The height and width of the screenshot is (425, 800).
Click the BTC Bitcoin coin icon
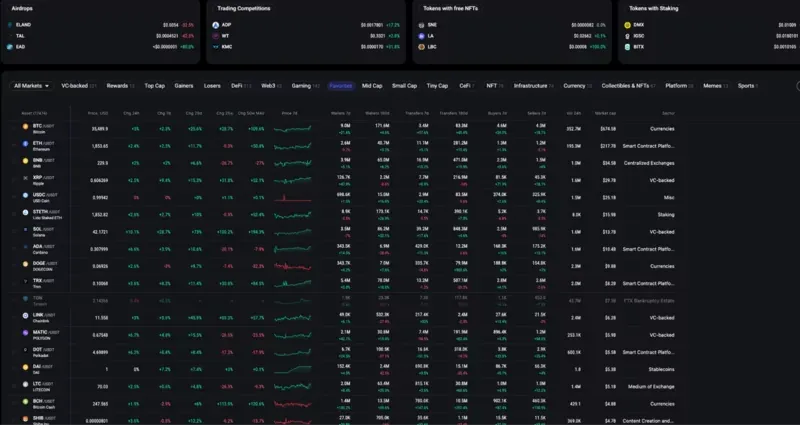pos(26,127)
